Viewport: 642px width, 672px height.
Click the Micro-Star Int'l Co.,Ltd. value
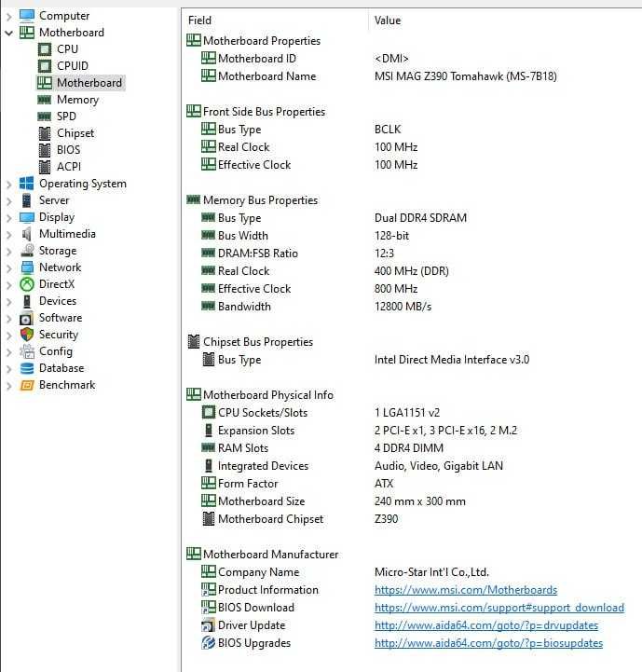tap(431, 572)
